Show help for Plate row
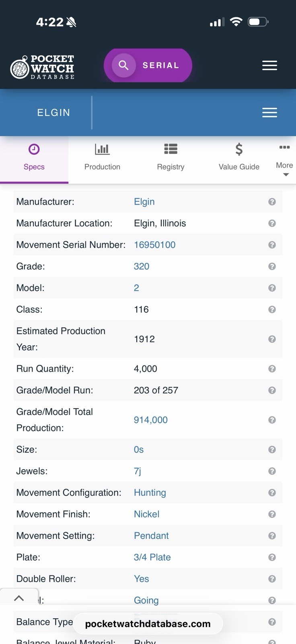 pyautogui.click(x=272, y=557)
